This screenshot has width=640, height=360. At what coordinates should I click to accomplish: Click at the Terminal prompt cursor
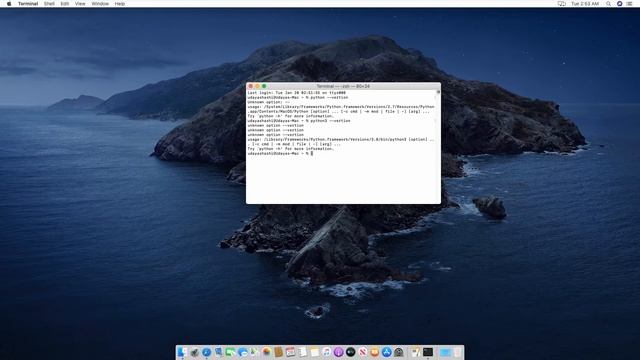(x=312, y=153)
